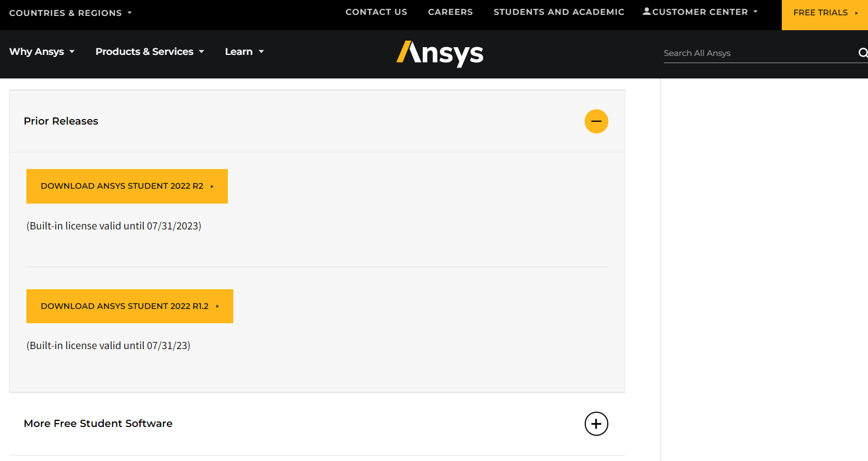This screenshot has width=868, height=461.
Task: Click the More Free Student Software heading
Action: (x=98, y=424)
